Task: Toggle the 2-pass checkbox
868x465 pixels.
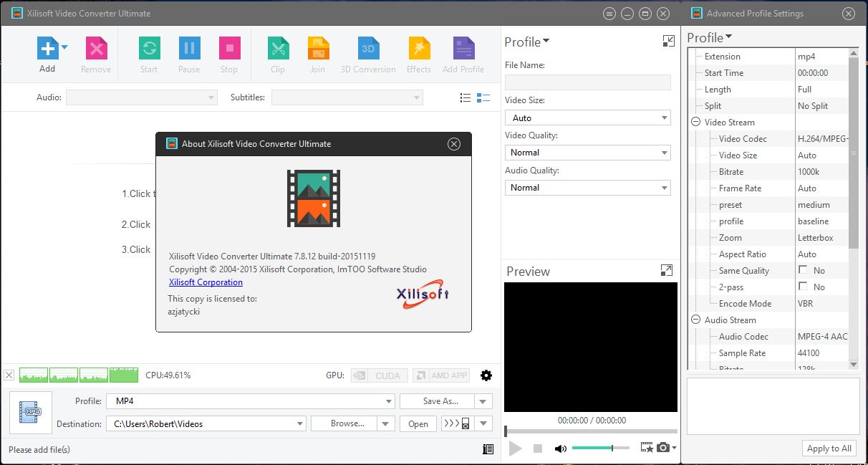Action: [x=803, y=287]
